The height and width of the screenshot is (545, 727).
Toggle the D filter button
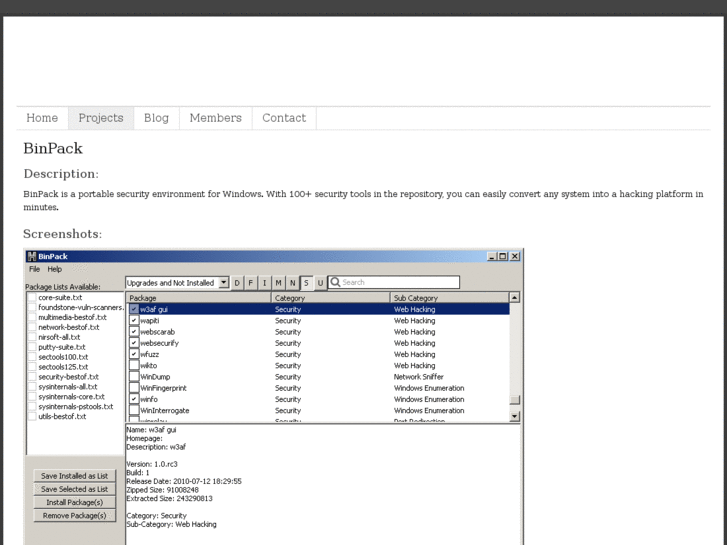pos(237,282)
